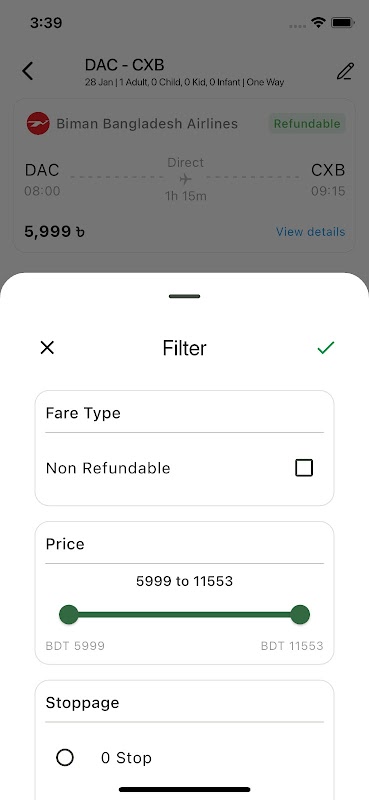Image resolution: width=369 pixels, height=800 pixels.
Task: Tap the Wi-Fi status icon
Action: (x=319, y=22)
